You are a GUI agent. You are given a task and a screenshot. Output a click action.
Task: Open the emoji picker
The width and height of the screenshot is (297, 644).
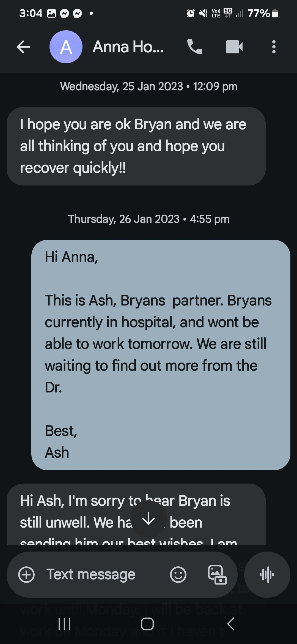coord(178,575)
